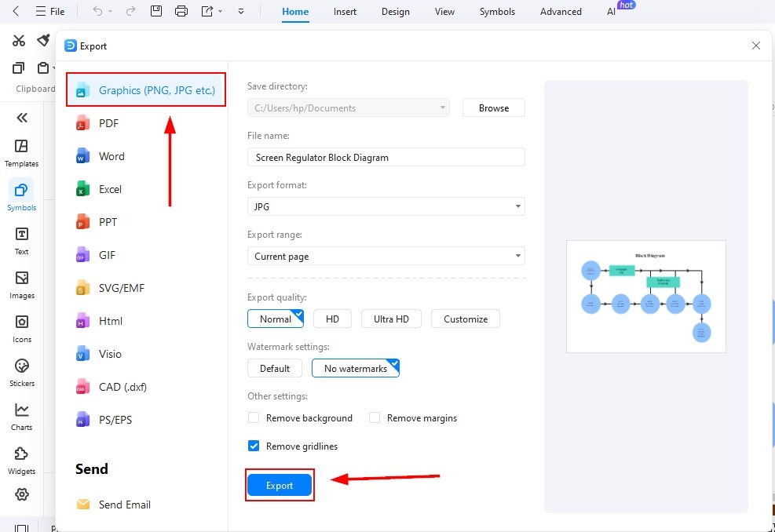Choose the Word export option

pos(111,156)
